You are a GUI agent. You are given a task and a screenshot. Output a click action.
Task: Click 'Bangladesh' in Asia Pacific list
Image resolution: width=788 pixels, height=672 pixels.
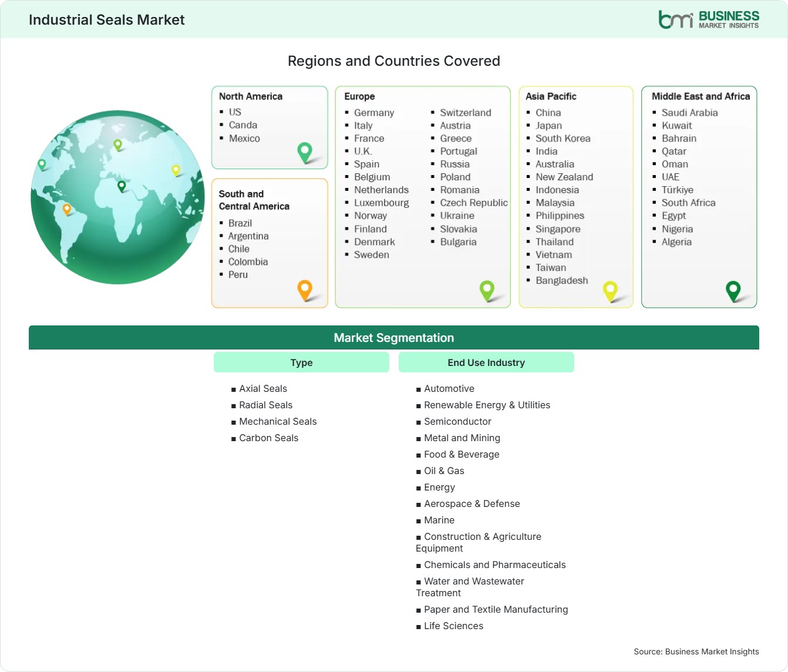[x=562, y=281]
